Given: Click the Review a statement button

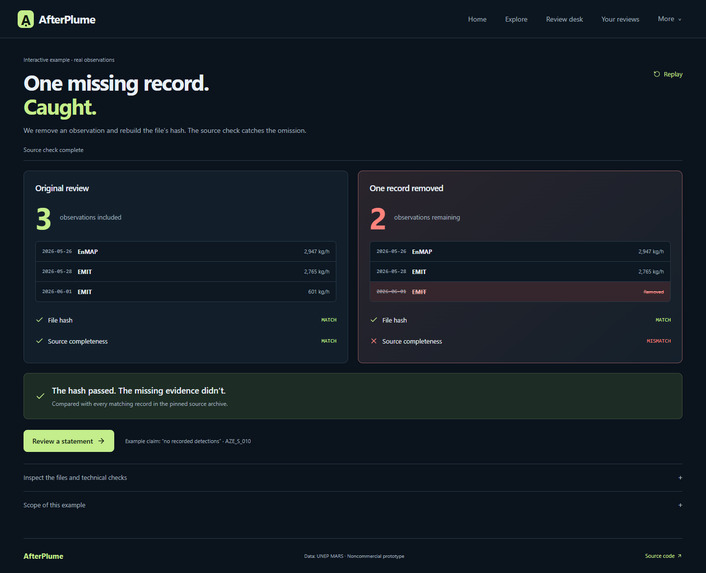Looking at the screenshot, I should click(68, 441).
